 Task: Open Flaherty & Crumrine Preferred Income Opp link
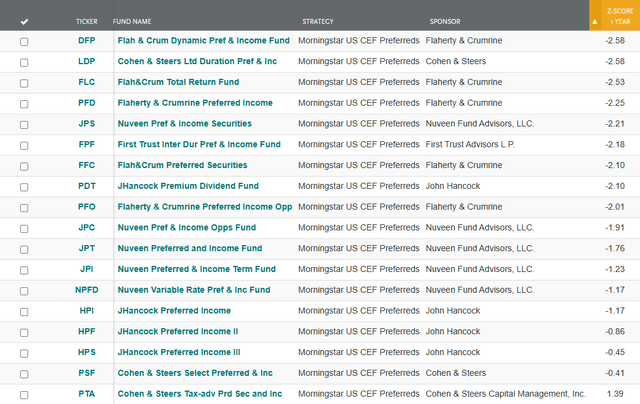tap(205, 207)
